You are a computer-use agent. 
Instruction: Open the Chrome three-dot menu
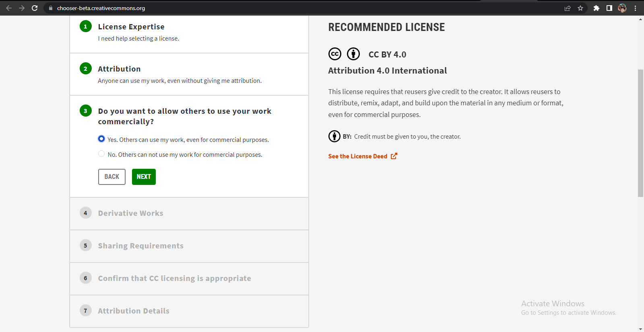point(635,8)
